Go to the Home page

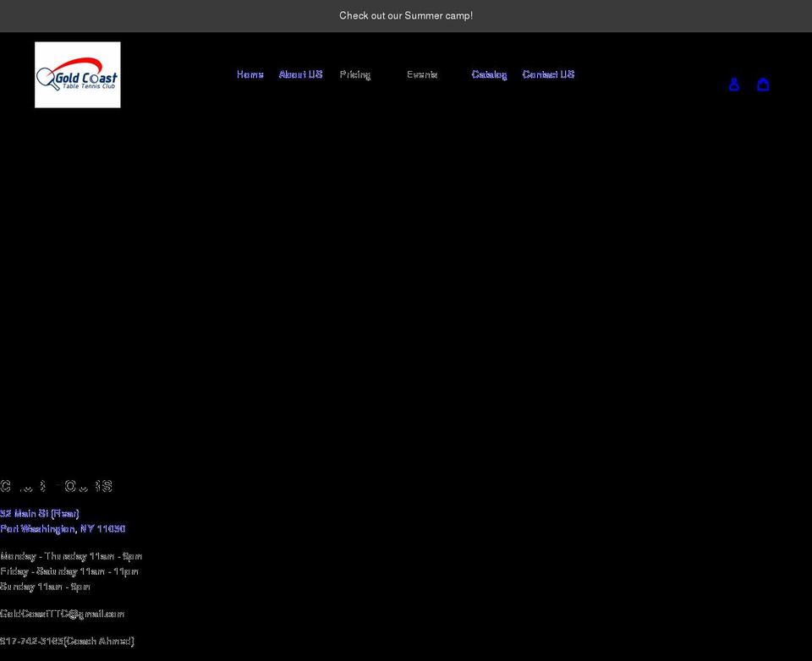(250, 74)
